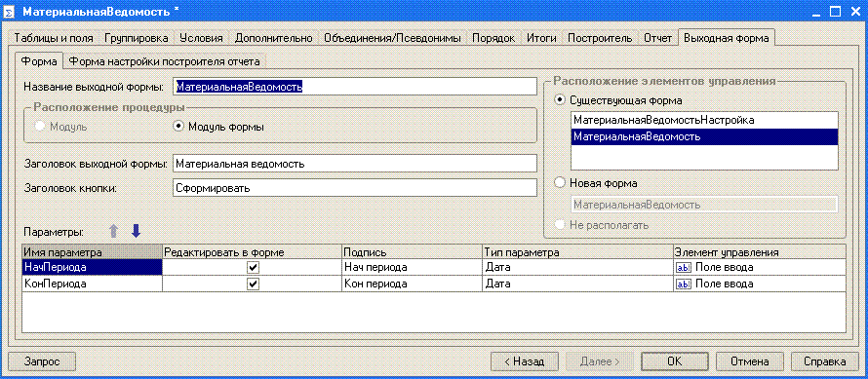
Task: Select the Существующая форма radio option
Action: point(560,100)
